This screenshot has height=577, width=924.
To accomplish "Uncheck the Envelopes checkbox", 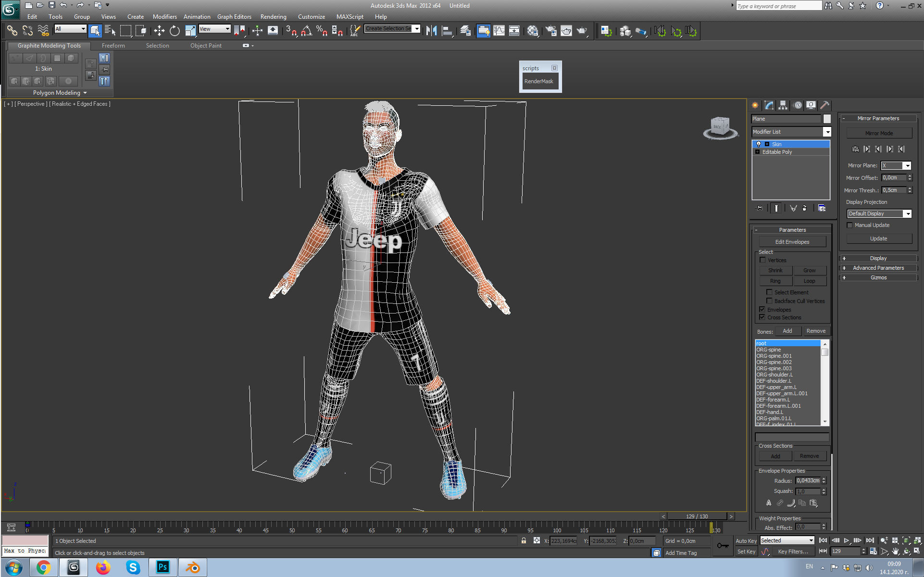I will 762,310.
